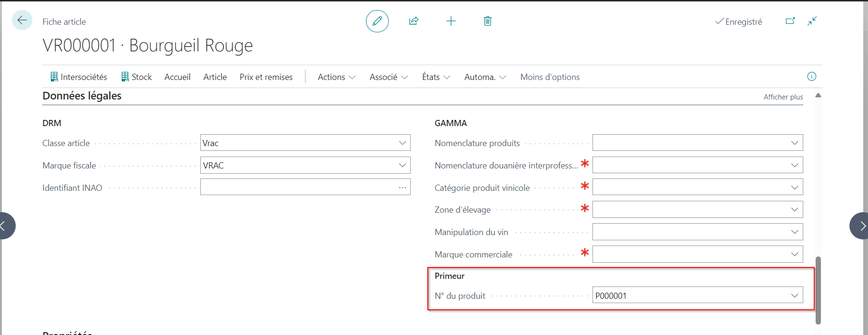868x335 pixels.
Task: Click the Identifiant INAO input field
Action: [x=298, y=187]
